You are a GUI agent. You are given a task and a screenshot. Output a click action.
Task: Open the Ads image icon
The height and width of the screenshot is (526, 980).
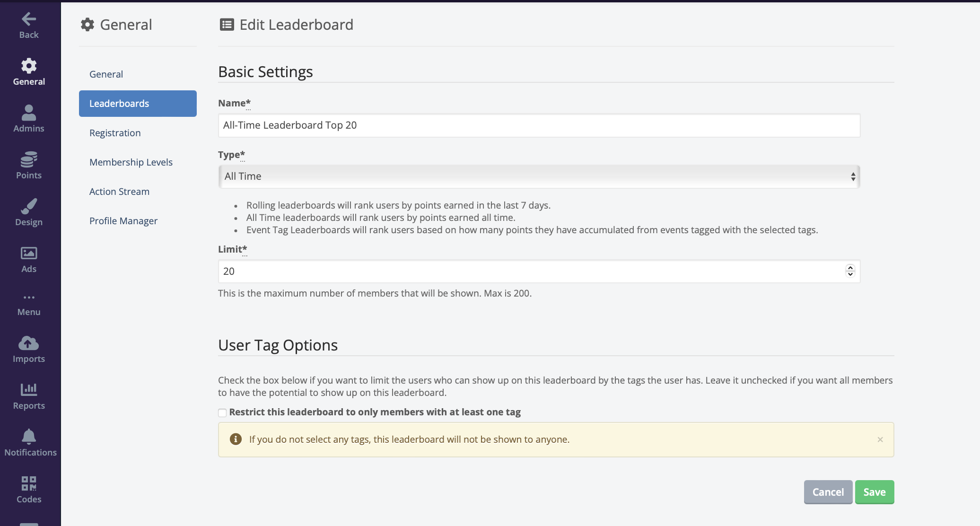tap(29, 253)
